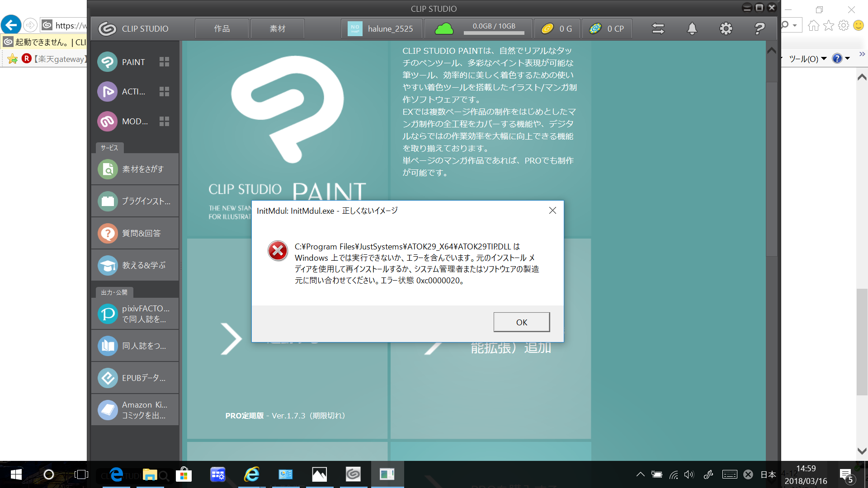Open the PAINT app icon in sidebar
Image resolution: width=868 pixels, height=488 pixels.
click(108, 62)
